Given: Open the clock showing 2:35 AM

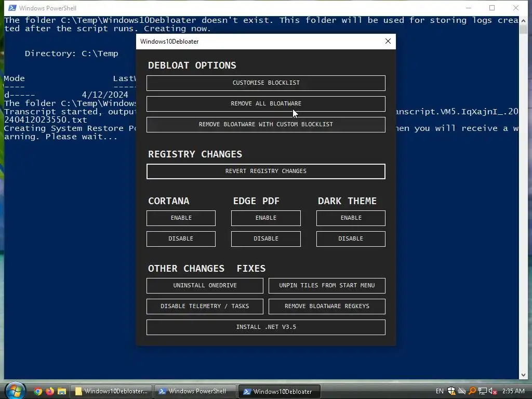Looking at the screenshot, I should pos(513,391).
